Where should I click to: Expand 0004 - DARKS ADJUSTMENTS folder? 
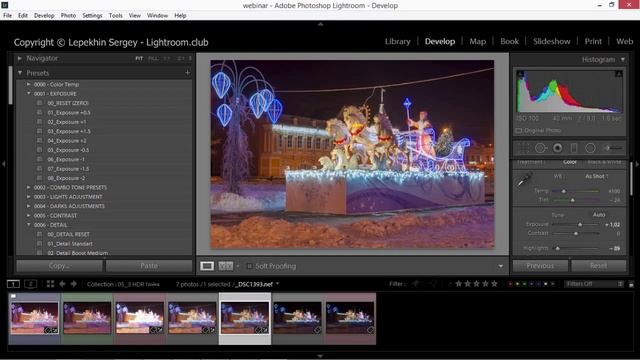(x=29, y=207)
